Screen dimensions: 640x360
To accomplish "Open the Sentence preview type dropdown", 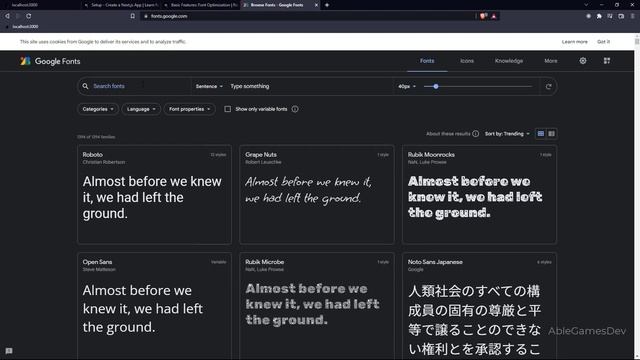I will coord(209,87).
